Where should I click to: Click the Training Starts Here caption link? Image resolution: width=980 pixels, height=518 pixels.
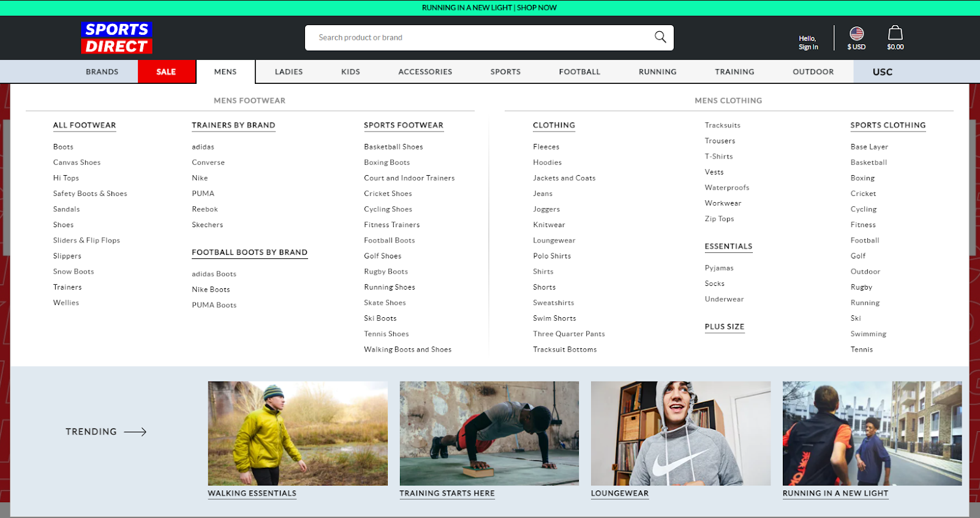tap(447, 494)
